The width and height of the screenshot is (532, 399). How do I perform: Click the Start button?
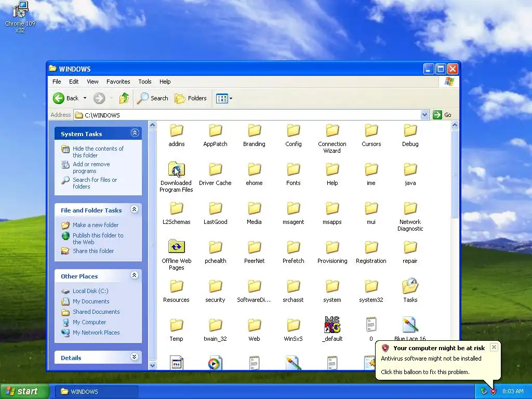pyautogui.click(x=24, y=391)
